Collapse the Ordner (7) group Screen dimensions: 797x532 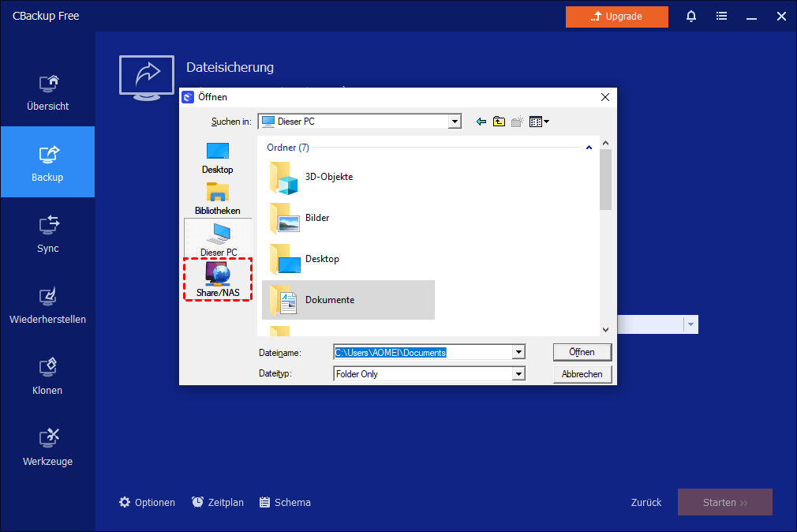click(588, 148)
